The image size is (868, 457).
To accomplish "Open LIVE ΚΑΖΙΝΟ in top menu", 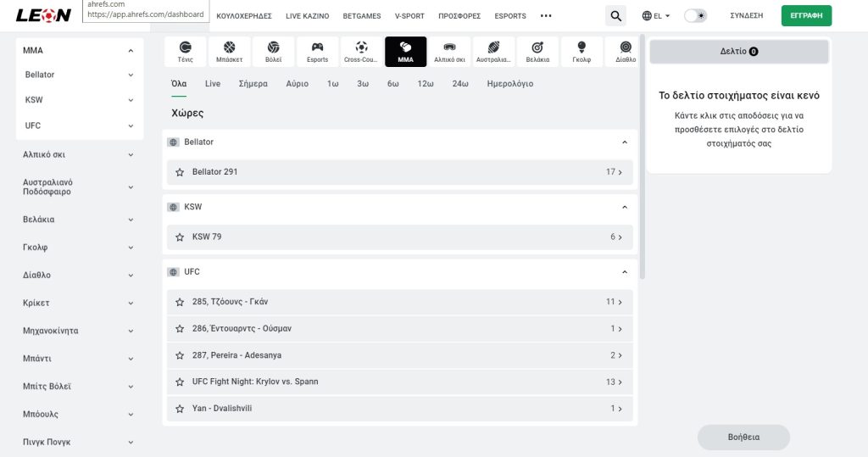I will click(x=307, y=16).
